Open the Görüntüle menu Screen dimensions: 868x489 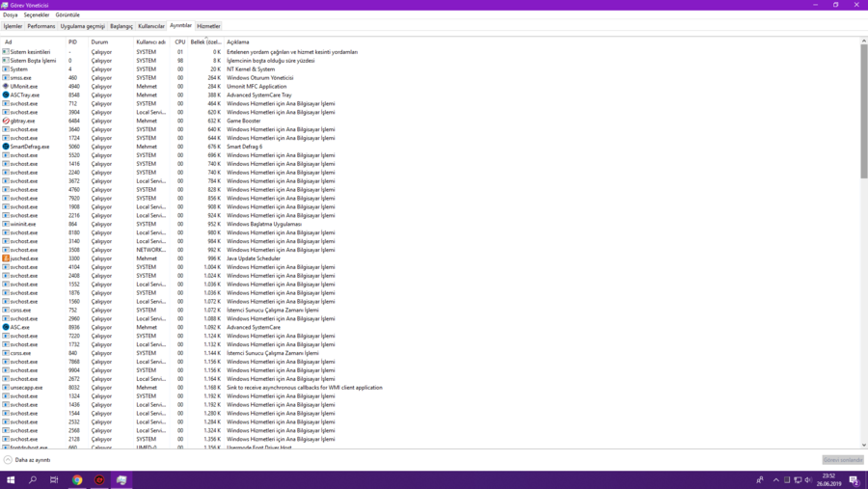click(68, 15)
